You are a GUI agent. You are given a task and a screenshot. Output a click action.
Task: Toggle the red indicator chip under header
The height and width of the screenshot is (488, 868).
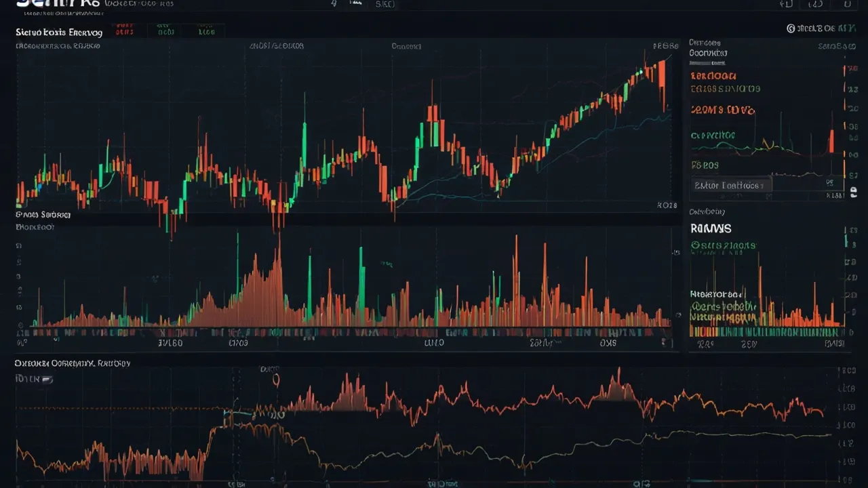click(x=123, y=30)
